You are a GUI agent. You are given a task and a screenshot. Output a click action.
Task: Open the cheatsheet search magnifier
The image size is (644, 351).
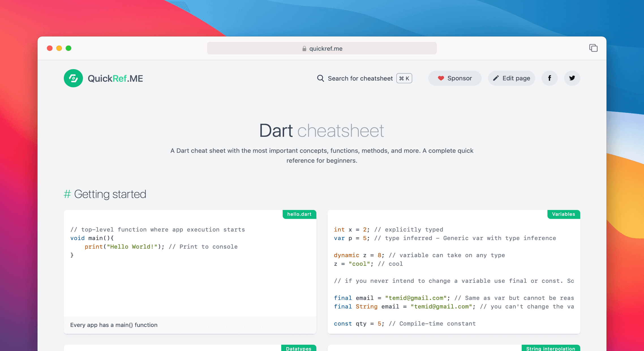point(320,78)
